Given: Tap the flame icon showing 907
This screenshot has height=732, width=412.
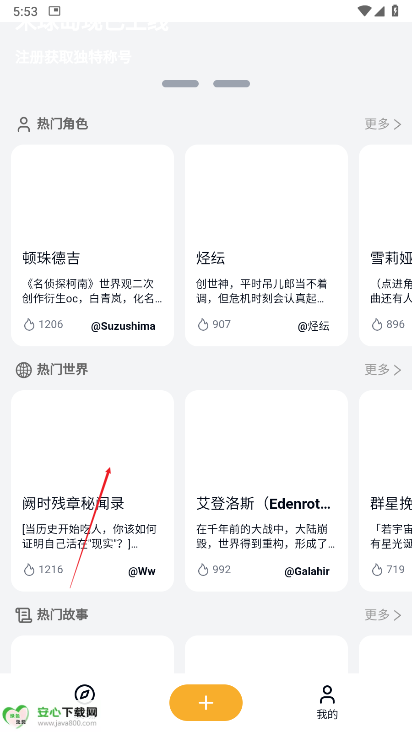Looking at the screenshot, I should (203, 324).
